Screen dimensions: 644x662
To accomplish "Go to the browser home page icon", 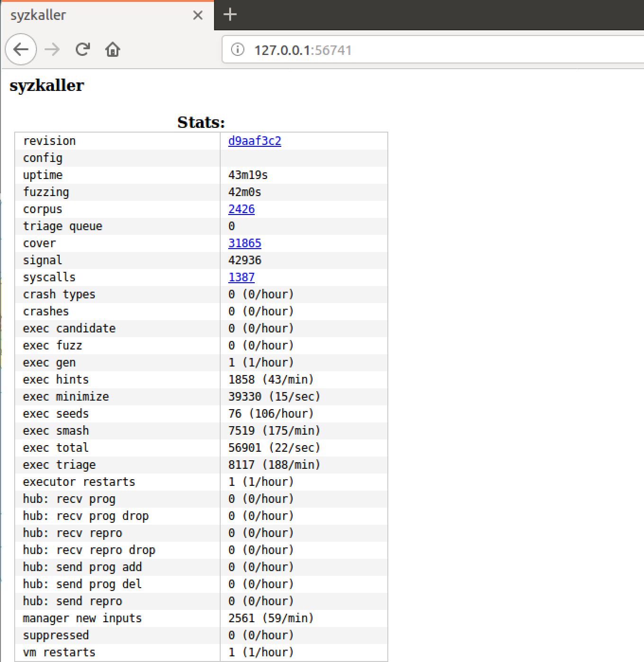I will point(113,49).
